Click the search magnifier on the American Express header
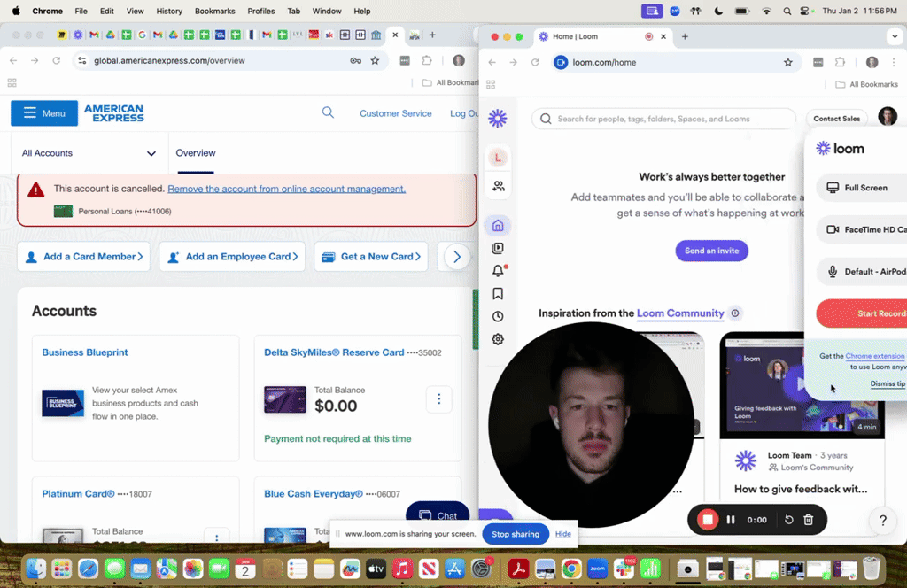The width and height of the screenshot is (907, 588). click(328, 112)
